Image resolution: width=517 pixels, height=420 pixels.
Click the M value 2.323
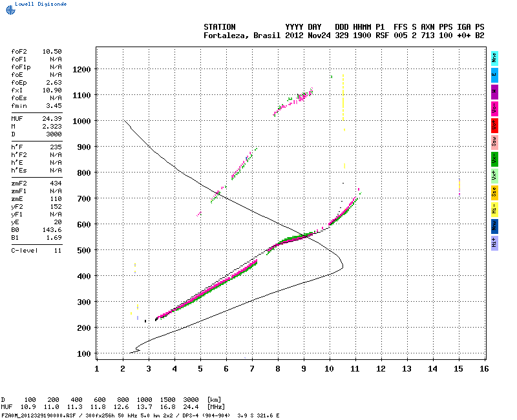pyautogui.click(x=52, y=127)
